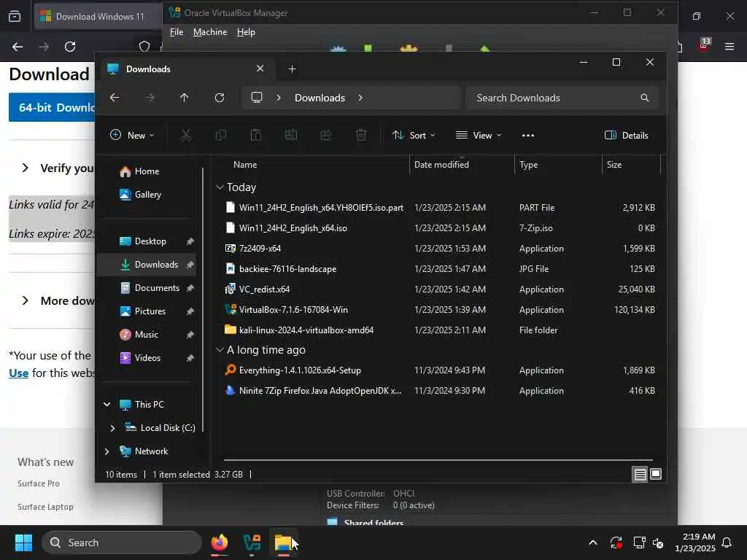
Task: Click the Copy icon in Explorer toolbar
Action: pos(220,135)
